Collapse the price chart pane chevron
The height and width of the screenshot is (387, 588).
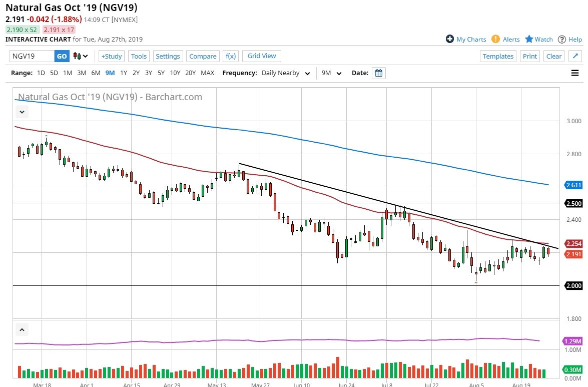tap(22, 112)
